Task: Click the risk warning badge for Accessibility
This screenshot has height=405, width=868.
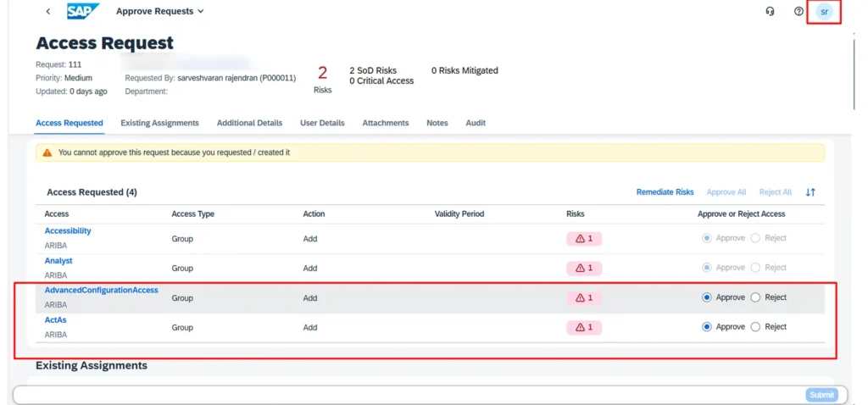Action: (x=584, y=239)
